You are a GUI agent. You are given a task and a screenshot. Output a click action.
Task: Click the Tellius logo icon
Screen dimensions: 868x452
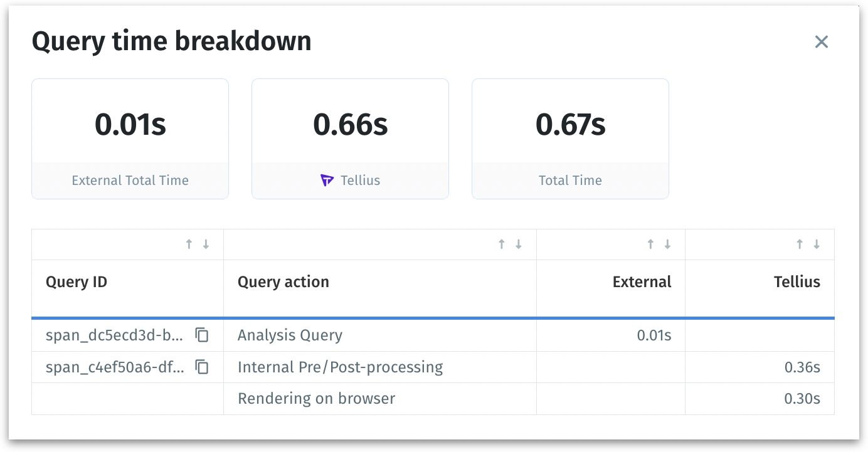point(327,181)
